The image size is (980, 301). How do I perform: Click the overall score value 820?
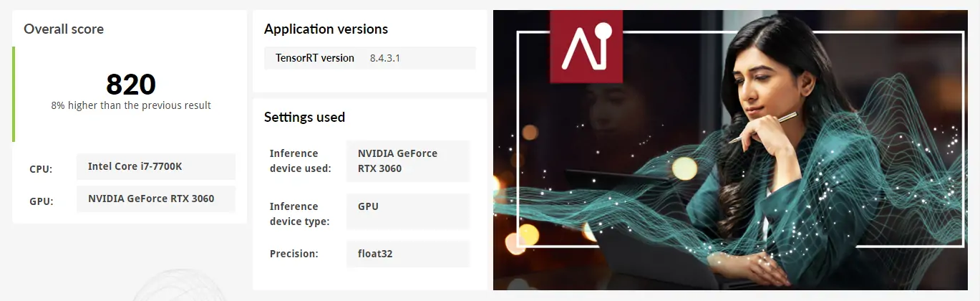tap(131, 85)
